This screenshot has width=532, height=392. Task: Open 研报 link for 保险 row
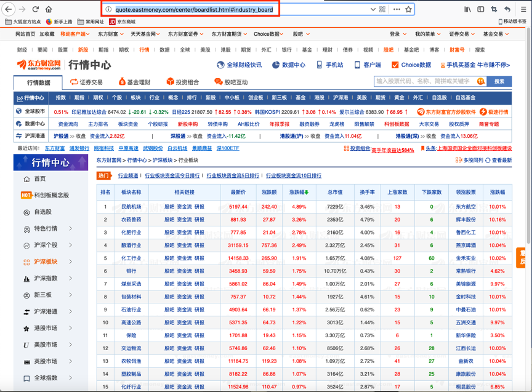[x=199, y=336]
